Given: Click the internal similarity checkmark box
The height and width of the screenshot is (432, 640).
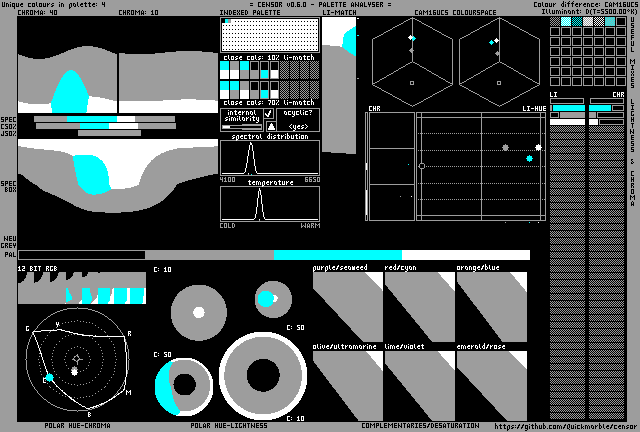Looking at the screenshot, I should point(269,114).
